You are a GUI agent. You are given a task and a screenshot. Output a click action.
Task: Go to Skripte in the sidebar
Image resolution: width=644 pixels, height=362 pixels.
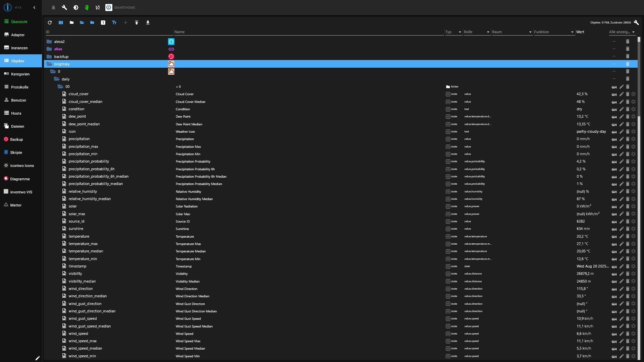pyautogui.click(x=16, y=153)
